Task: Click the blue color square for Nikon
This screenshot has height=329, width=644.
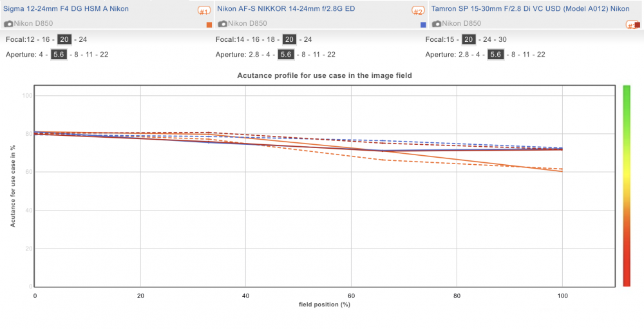Action: 423,25
